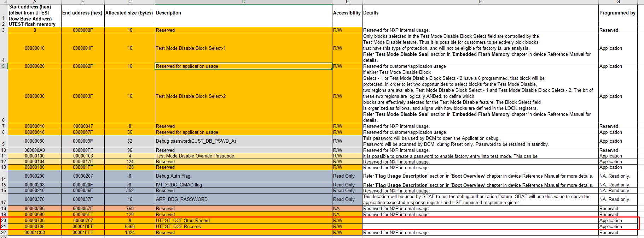This screenshot has height=238, width=644.
Task: Click 'Application' in UTEST- DCF Records row
Action: [618, 226]
